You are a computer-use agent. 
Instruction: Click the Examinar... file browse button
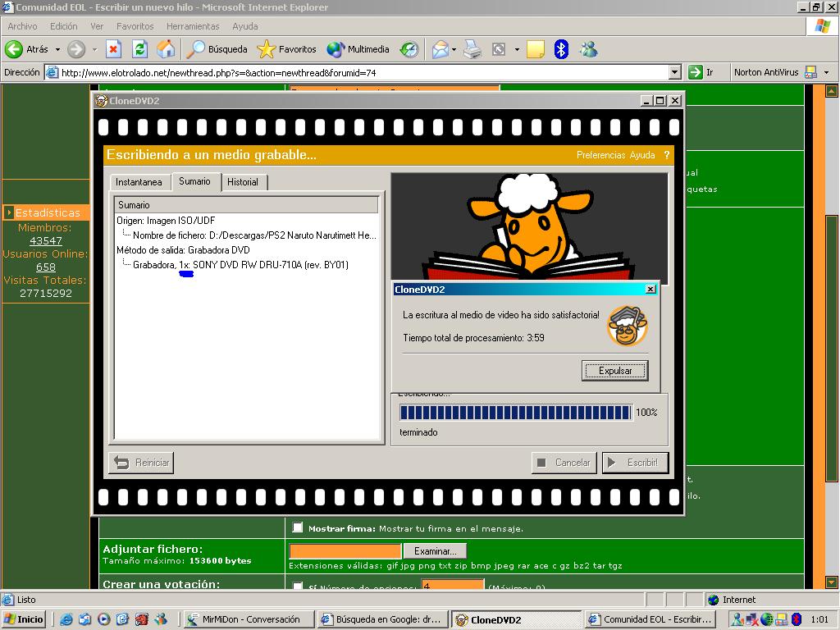coord(435,551)
